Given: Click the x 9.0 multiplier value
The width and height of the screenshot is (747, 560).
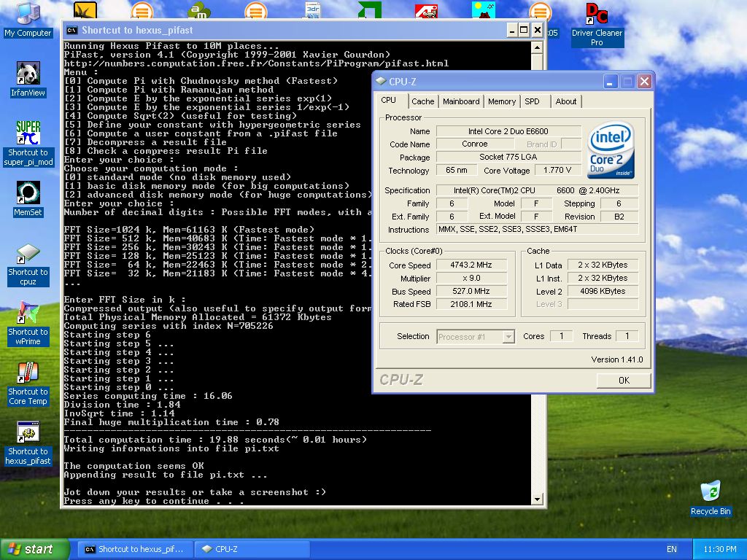Looking at the screenshot, I should point(471,278).
